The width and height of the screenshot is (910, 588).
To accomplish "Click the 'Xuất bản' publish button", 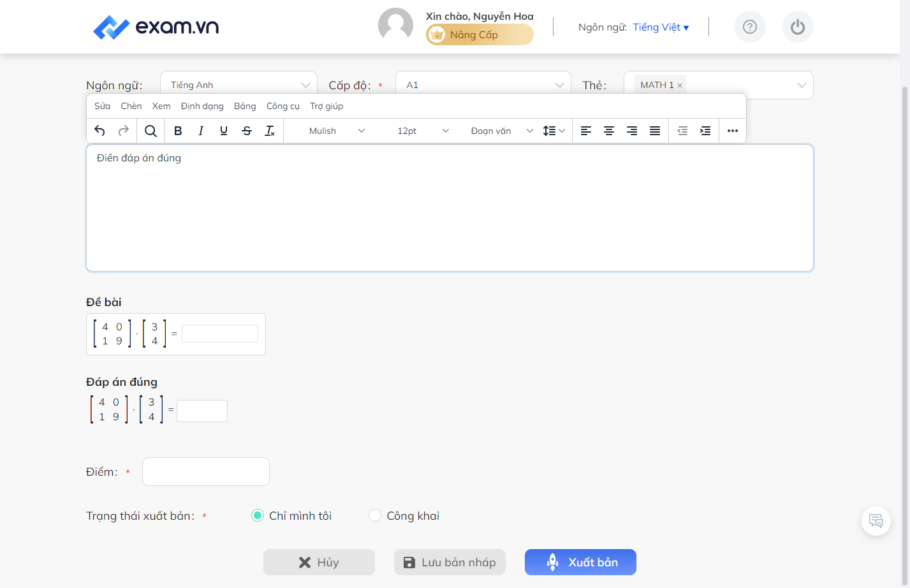I will pyautogui.click(x=580, y=562).
